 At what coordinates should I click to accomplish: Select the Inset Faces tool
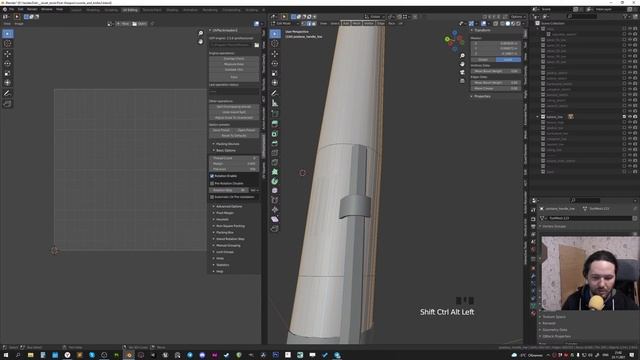click(x=275, y=133)
